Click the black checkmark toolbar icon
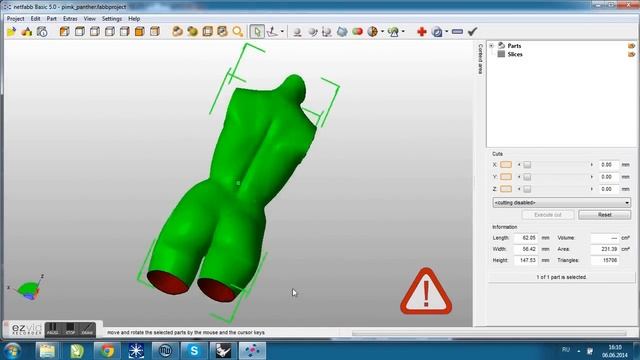Screen dimensions: 640x360 (x=472, y=31)
